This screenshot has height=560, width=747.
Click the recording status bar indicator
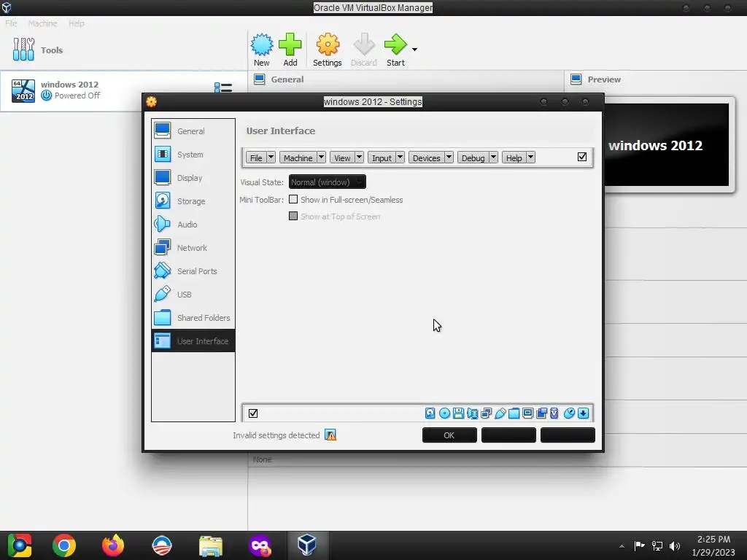542,413
